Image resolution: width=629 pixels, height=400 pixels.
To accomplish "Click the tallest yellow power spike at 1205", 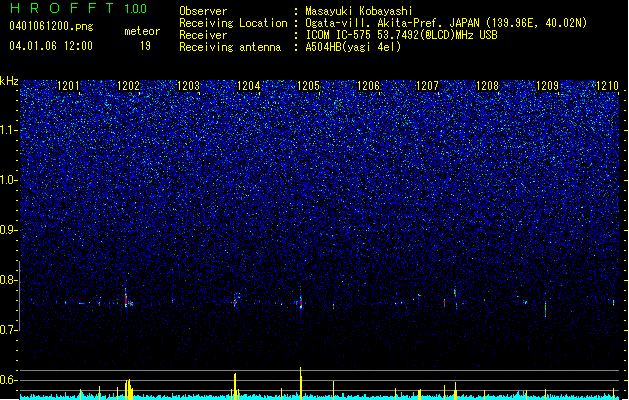I will 300,383.
